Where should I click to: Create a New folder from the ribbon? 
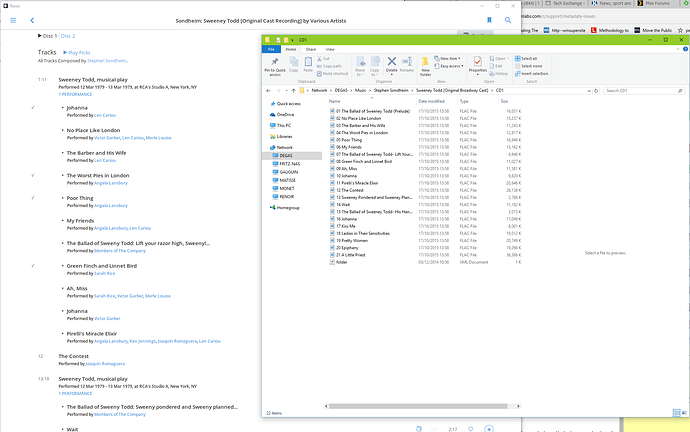(426, 66)
